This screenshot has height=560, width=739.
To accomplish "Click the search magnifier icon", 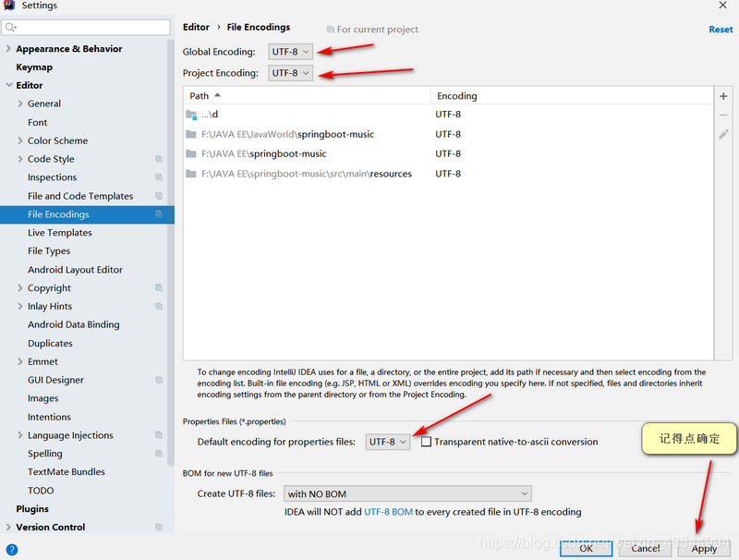I will [x=10, y=28].
